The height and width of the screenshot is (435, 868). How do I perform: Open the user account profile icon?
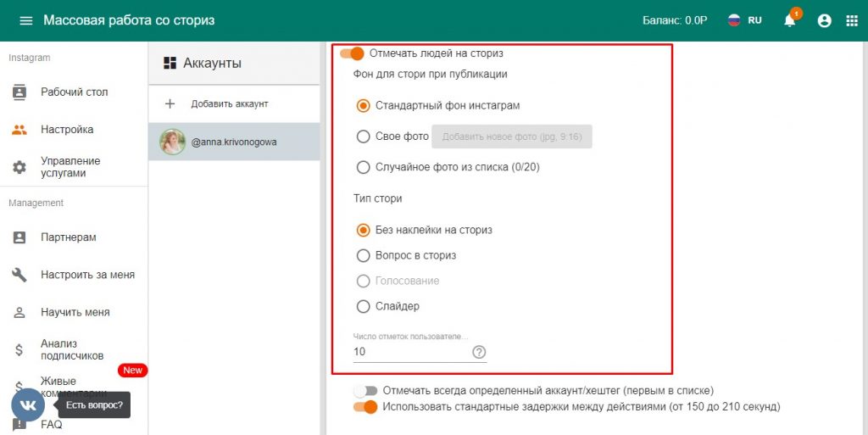click(824, 20)
